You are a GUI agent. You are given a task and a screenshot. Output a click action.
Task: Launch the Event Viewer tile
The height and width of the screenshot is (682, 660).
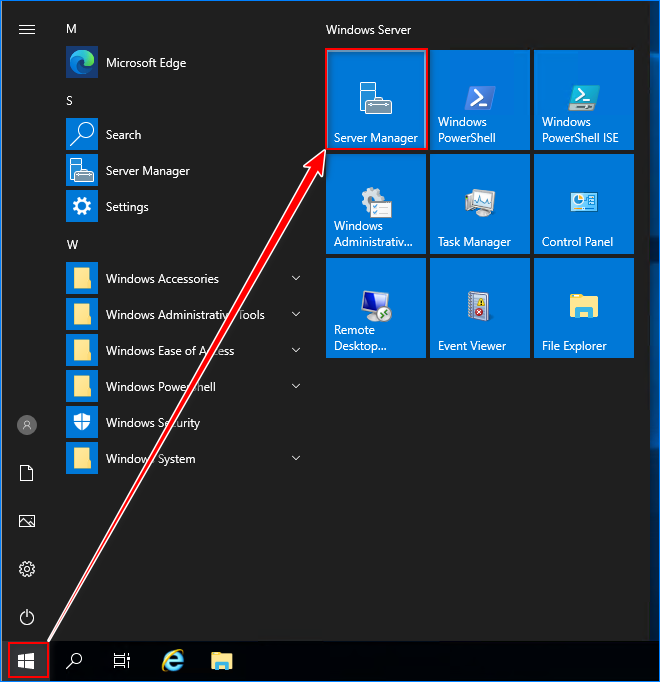point(480,308)
